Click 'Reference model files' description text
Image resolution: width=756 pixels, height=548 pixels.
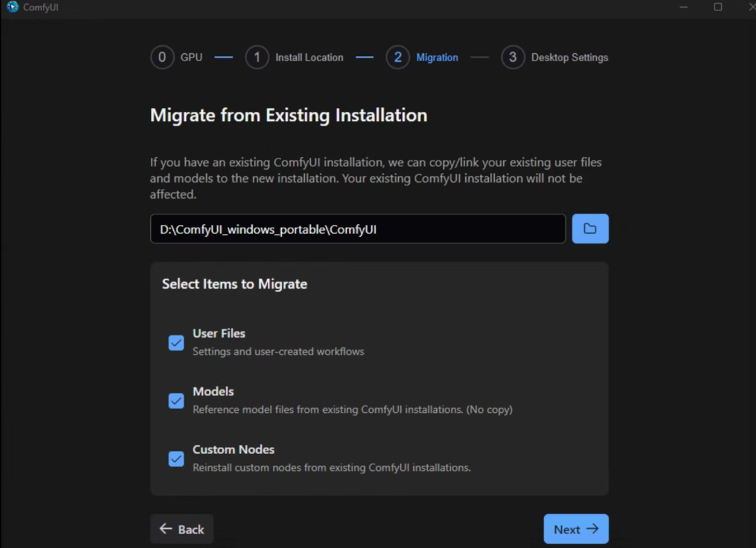pos(352,409)
